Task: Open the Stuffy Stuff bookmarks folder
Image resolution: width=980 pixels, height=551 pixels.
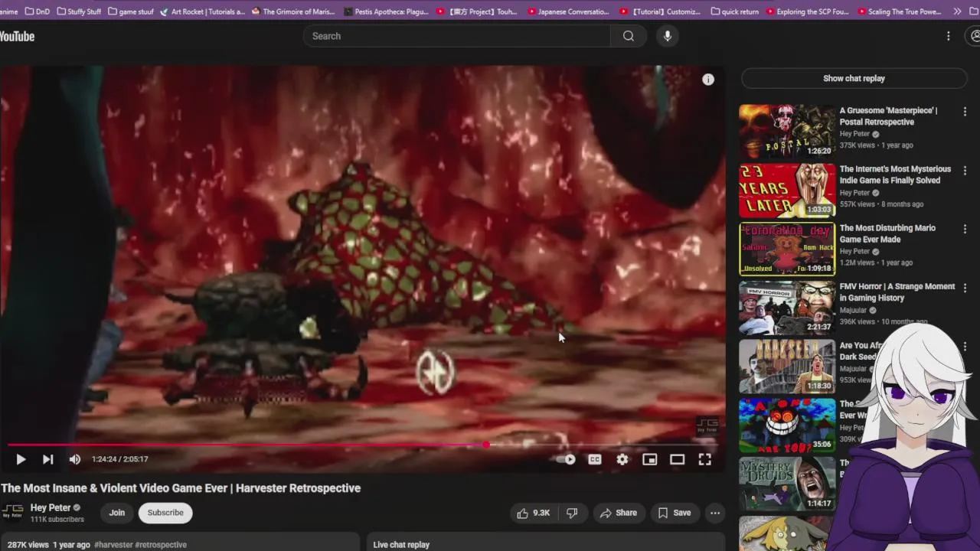Action: click(78, 11)
